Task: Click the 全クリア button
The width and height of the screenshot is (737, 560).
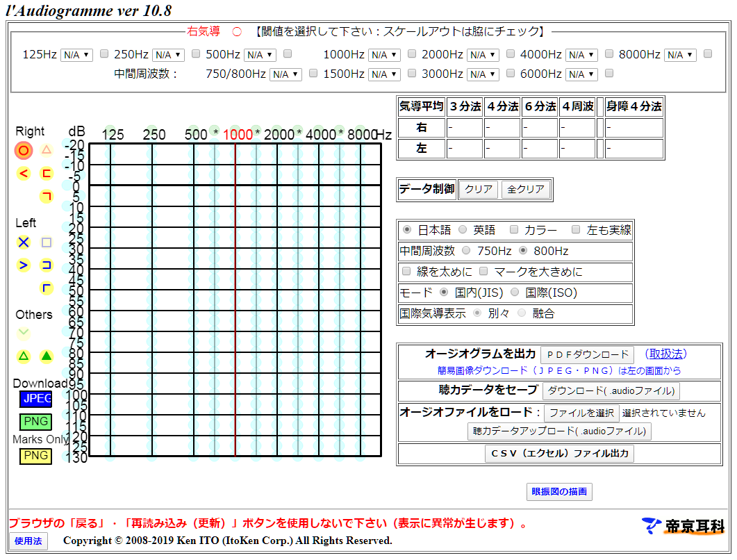Action: 526,190
